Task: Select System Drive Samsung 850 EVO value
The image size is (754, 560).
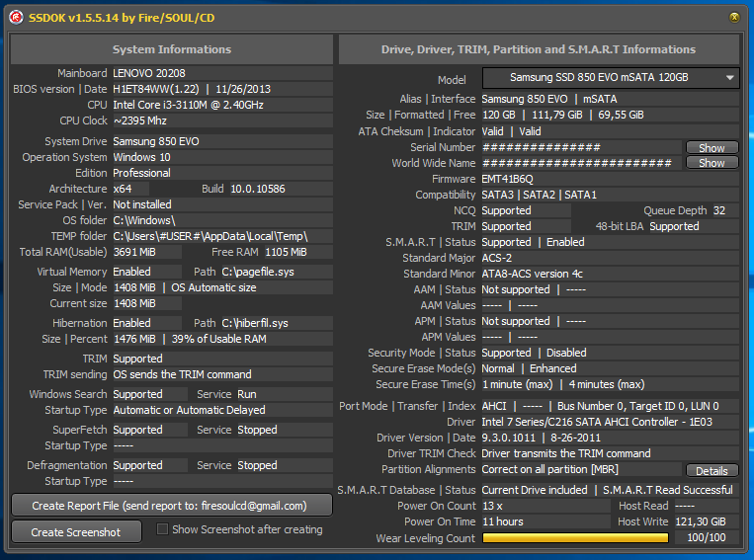Action: [x=156, y=141]
